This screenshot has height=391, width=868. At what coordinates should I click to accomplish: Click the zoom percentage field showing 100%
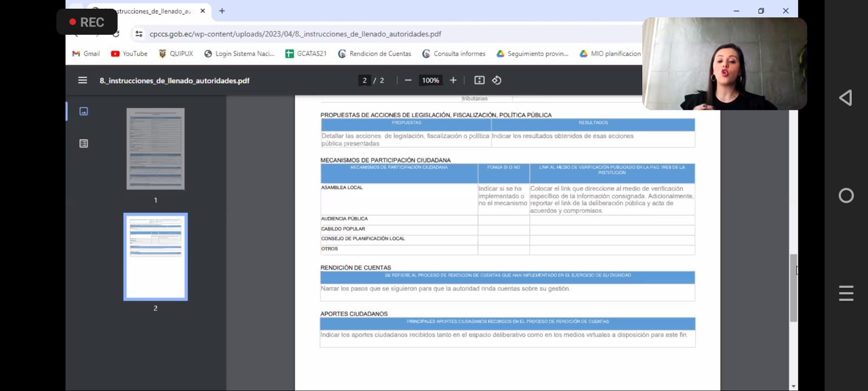[x=431, y=80]
